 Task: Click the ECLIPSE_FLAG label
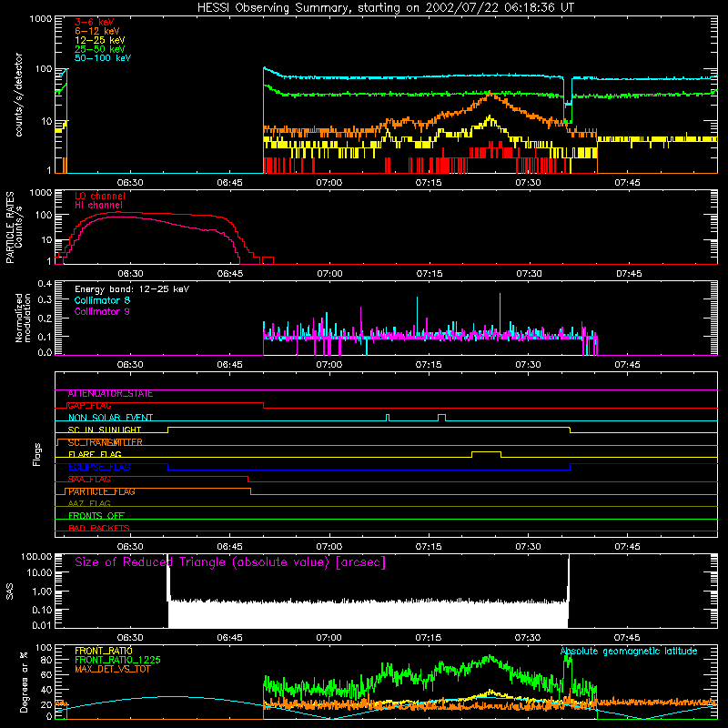point(99,467)
